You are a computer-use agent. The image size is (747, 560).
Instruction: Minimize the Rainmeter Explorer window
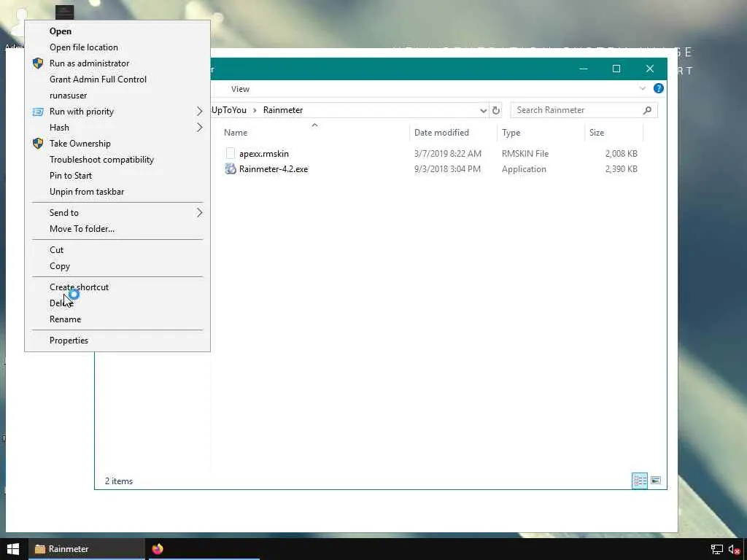tap(583, 69)
